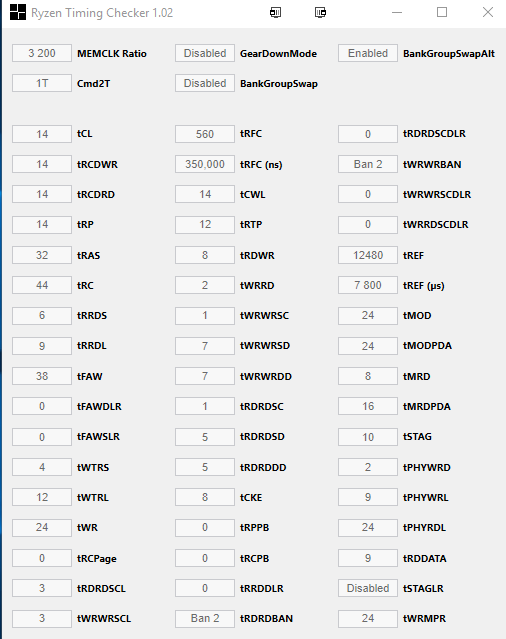
Task: Click the tWRWRBAN Ban 2 field
Action: [x=368, y=164]
